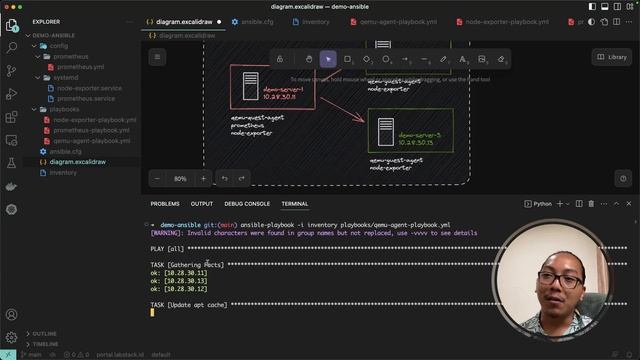Open the new terminal launch profile dropdown
This screenshot has width=640, height=360.
tap(568, 204)
